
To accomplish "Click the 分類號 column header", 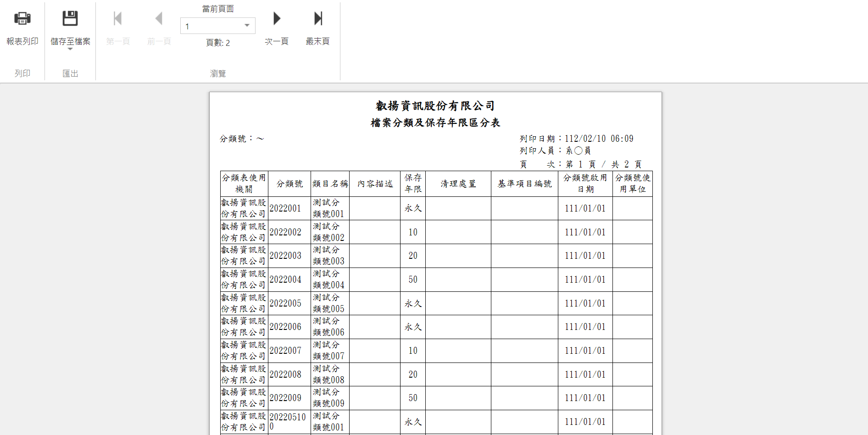I will (289, 184).
